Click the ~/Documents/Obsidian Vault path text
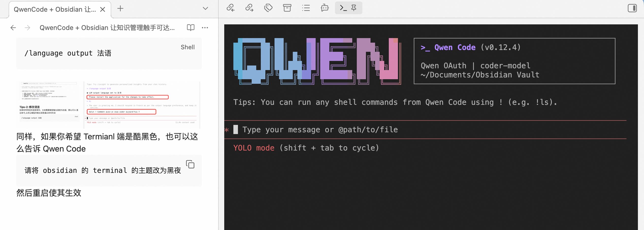644x230 pixels. point(480,75)
